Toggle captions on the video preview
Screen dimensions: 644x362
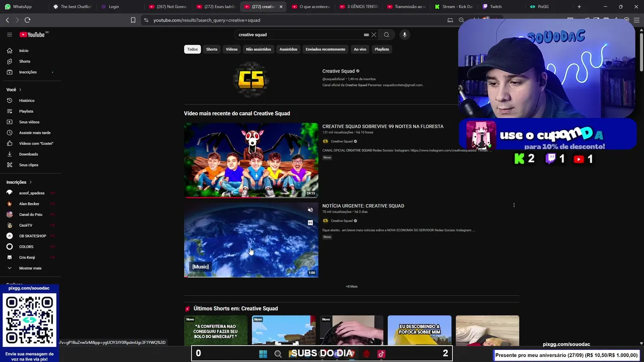coord(310,222)
